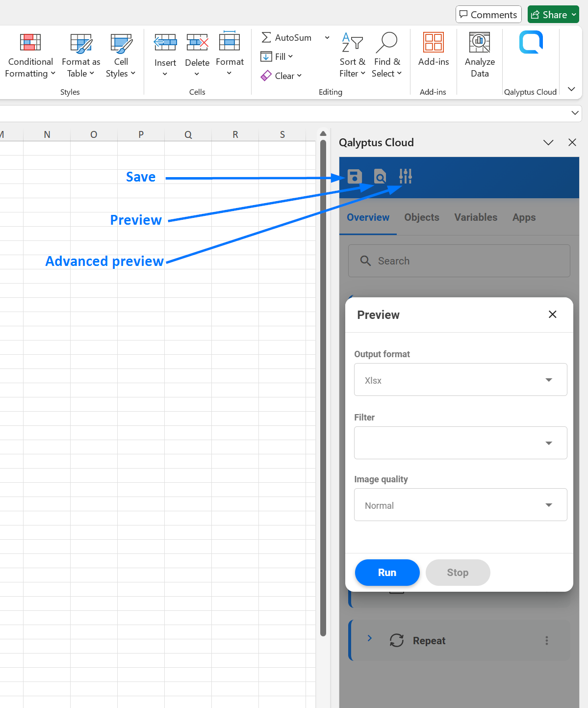Switch to the Objects tab
This screenshot has height=708, width=588.
[421, 217]
